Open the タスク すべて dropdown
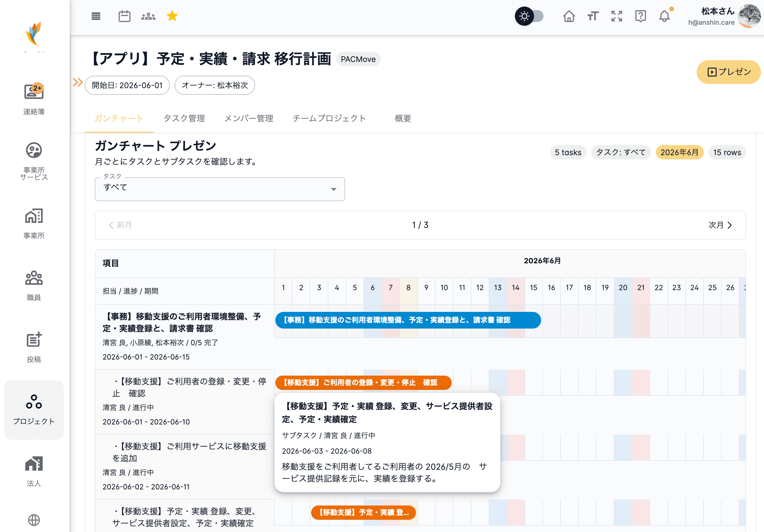 click(220, 189)
